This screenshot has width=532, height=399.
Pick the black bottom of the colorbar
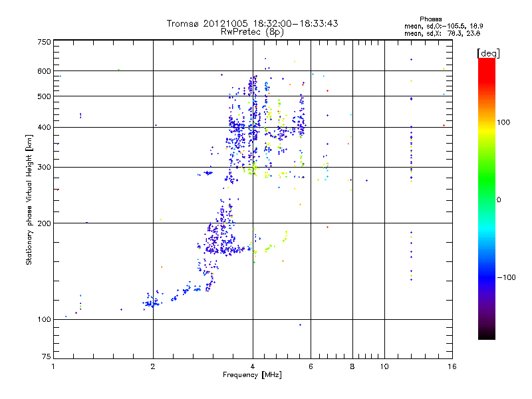tap(487, 334)
